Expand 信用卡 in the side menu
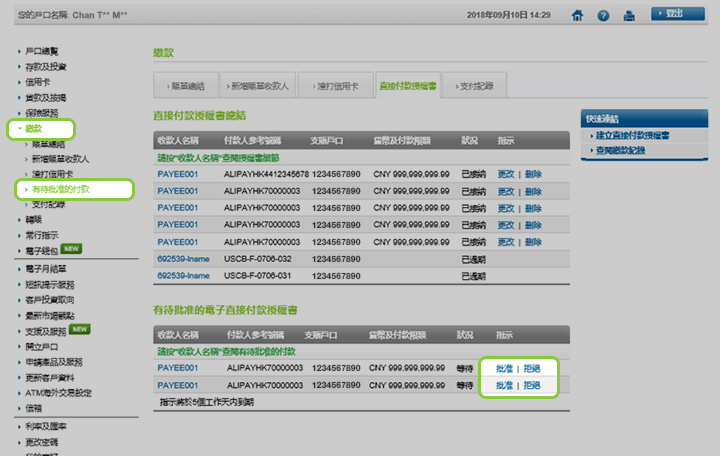 coord(37,82)
